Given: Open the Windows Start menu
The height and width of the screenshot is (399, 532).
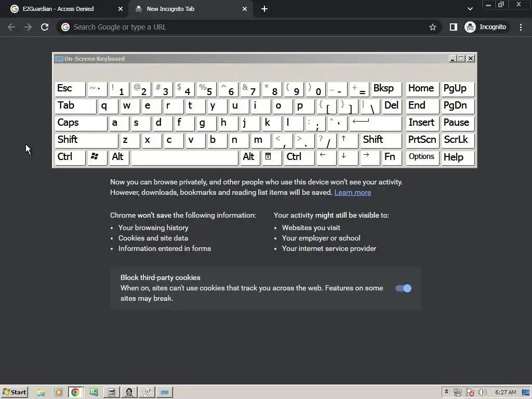Looking at the screenshot, I should (14, 392).
